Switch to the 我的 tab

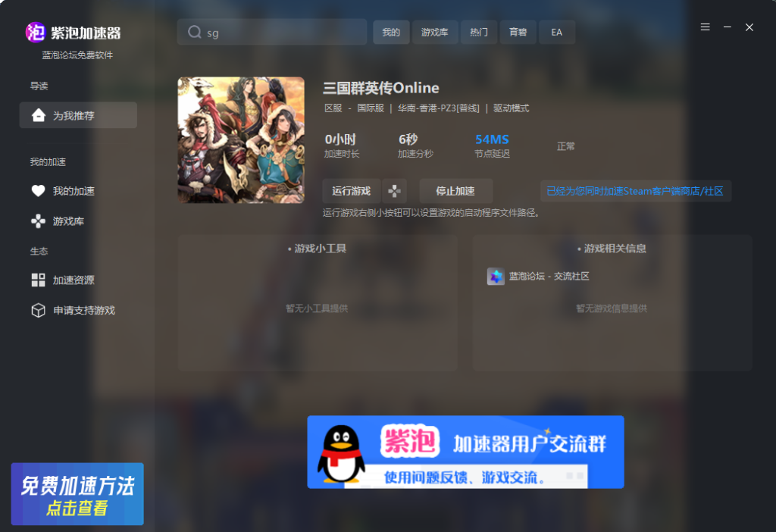391,32
